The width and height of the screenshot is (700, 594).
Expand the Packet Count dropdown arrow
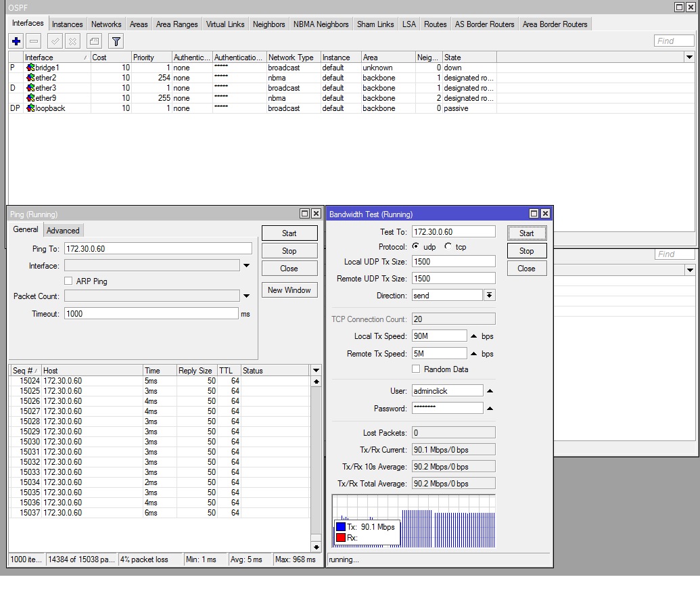(x=246, y=296)
